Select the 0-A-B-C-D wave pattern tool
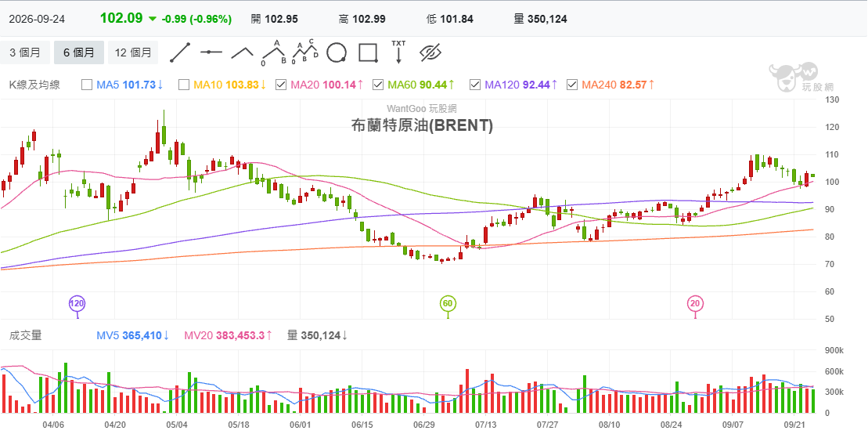The image size is (868, 434). [305, 52]
